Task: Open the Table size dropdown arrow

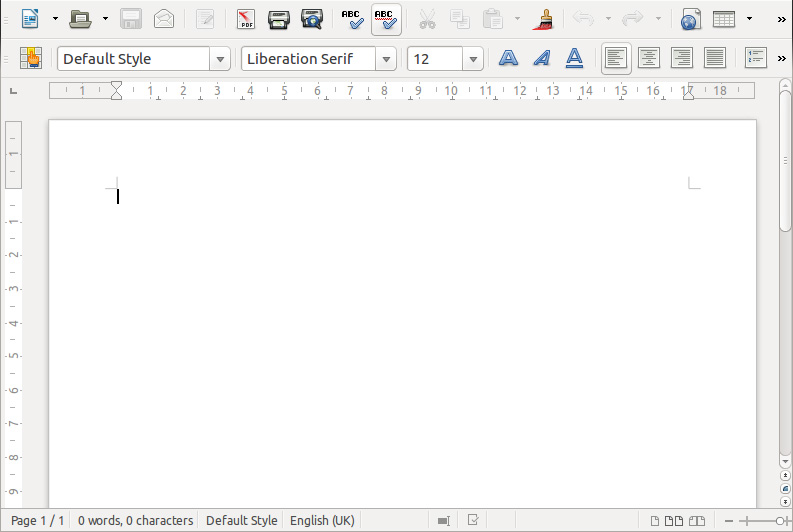Action: point(750,19)
